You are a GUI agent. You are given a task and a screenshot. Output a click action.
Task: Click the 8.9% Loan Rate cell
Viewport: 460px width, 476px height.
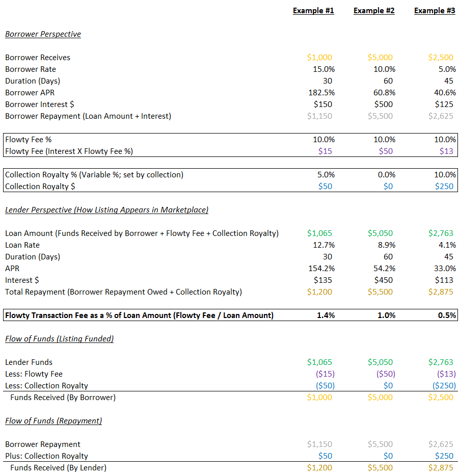[385, 245]
